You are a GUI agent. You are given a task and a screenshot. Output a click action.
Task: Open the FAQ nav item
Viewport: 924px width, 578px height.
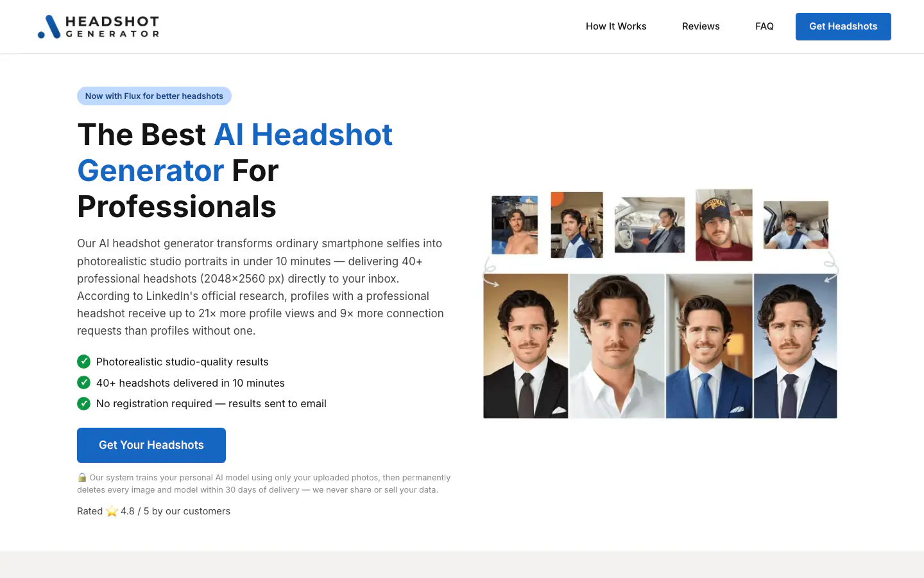click(764, 26)
